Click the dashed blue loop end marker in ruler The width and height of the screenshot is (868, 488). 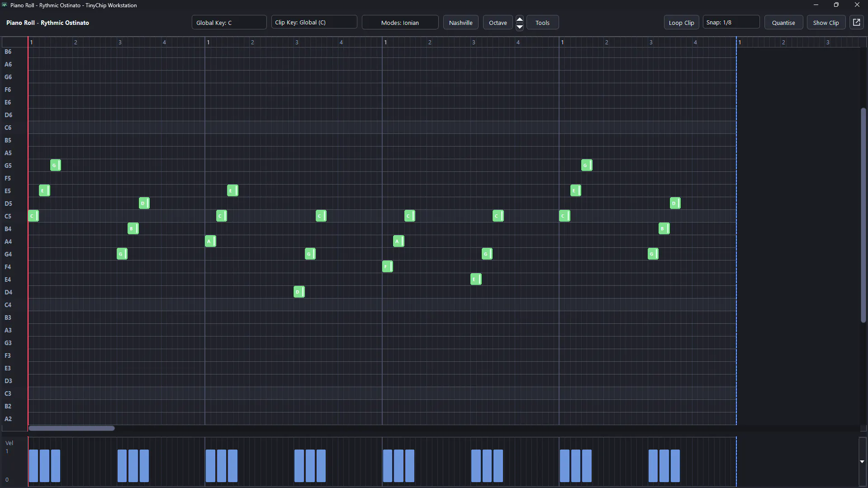point(736,42)
